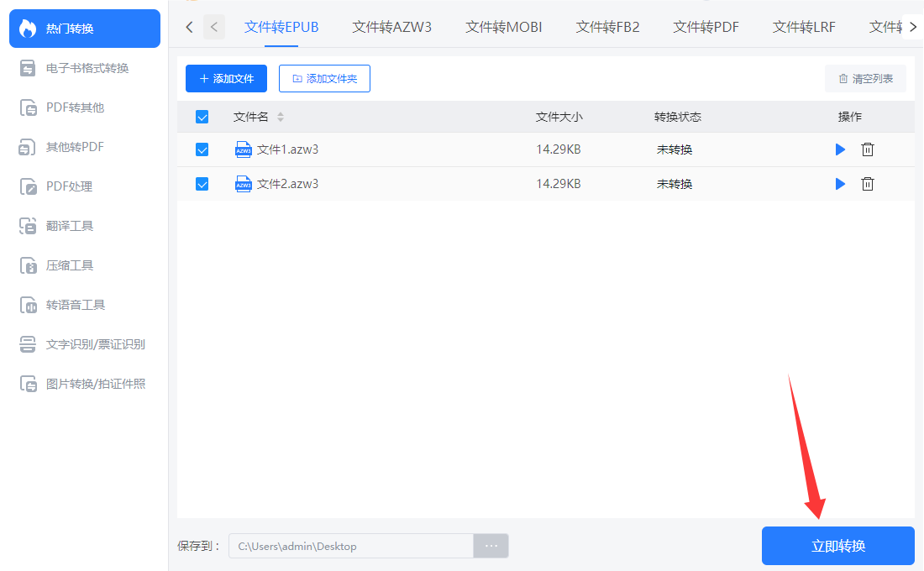
Task: Click the grey-boxed tab scroll-left chevron
Action: click(x=214, y=27)
